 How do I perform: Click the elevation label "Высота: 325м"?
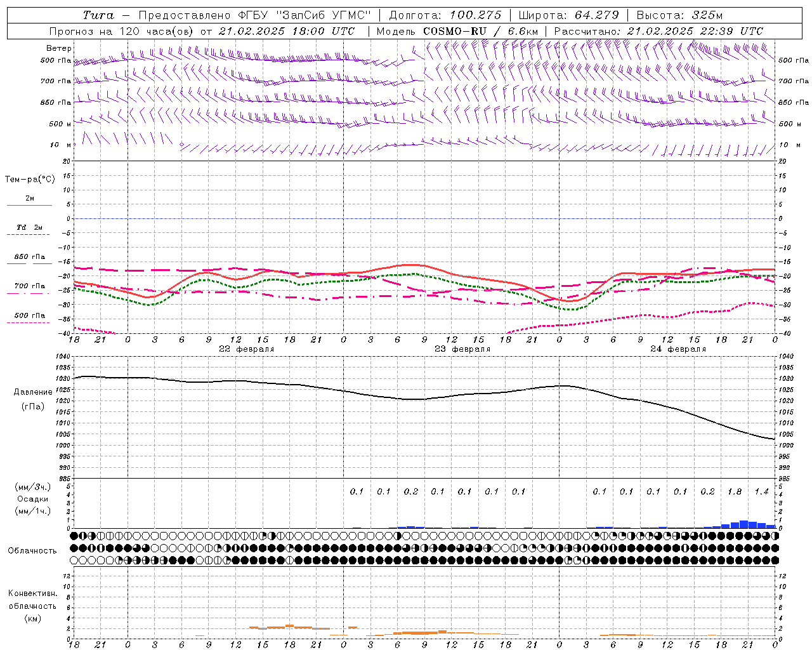point(679,15)
